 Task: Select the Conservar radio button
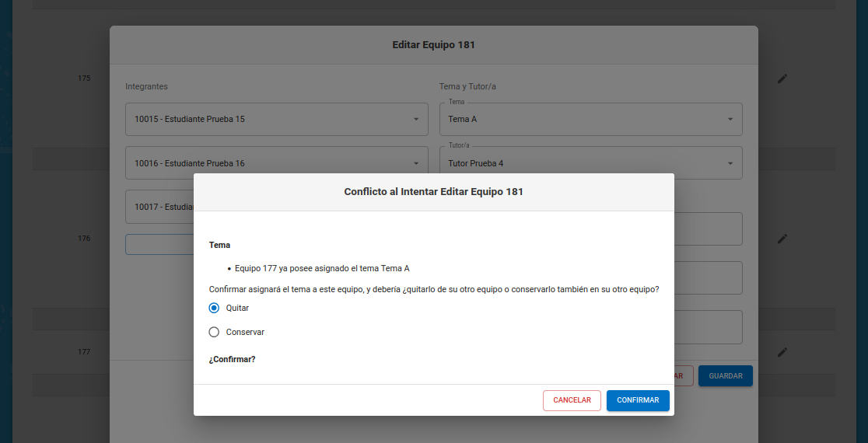click(215, 332)
